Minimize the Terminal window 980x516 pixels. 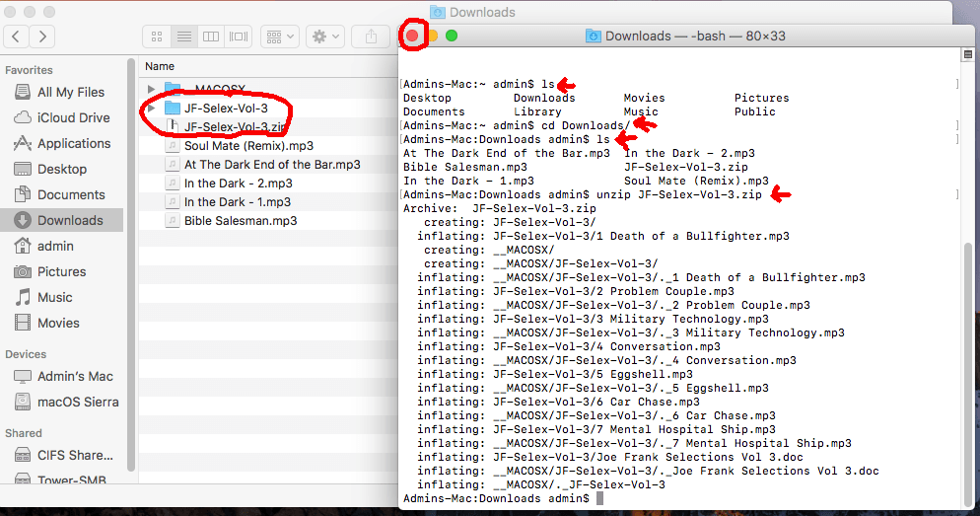pyautogui.click(x=433, y=36)
